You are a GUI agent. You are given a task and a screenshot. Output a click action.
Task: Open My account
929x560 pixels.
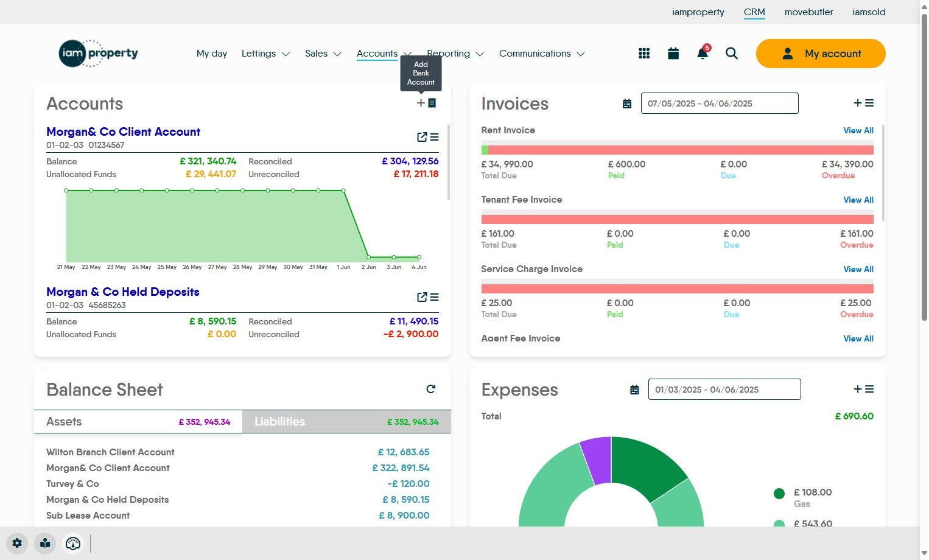[x=821, y=54]
